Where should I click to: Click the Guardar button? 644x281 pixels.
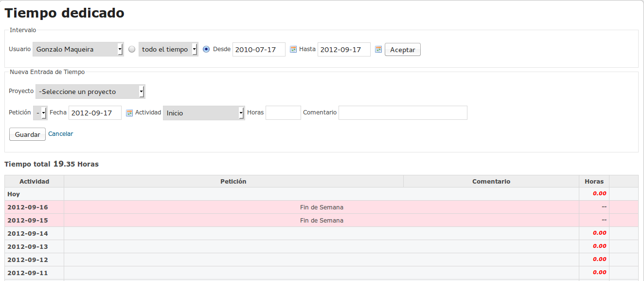(28, 134)
